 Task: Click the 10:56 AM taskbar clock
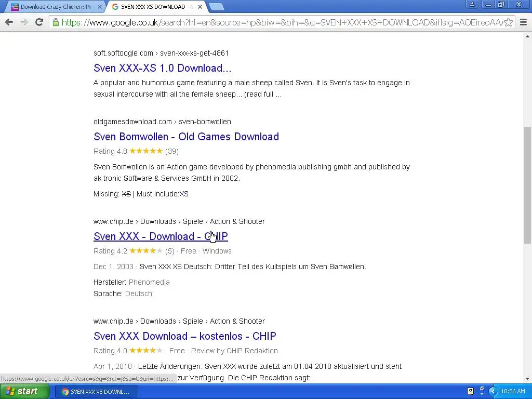click(x=513, y=392)
